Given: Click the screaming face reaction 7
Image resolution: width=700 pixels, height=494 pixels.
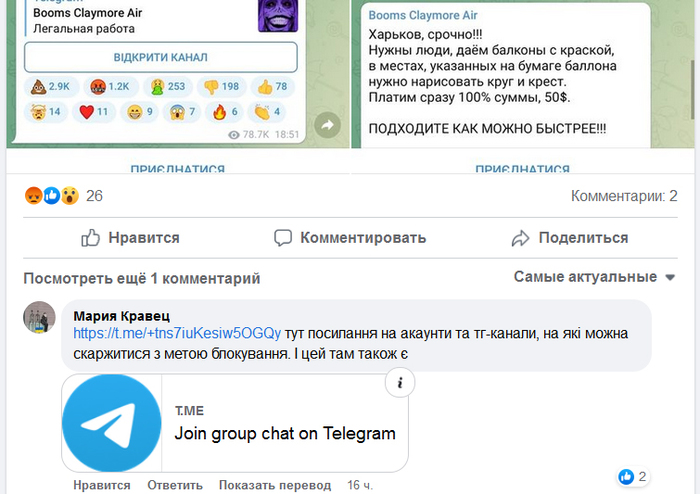Looking at the screenshot, I should [x=182, y=112].
